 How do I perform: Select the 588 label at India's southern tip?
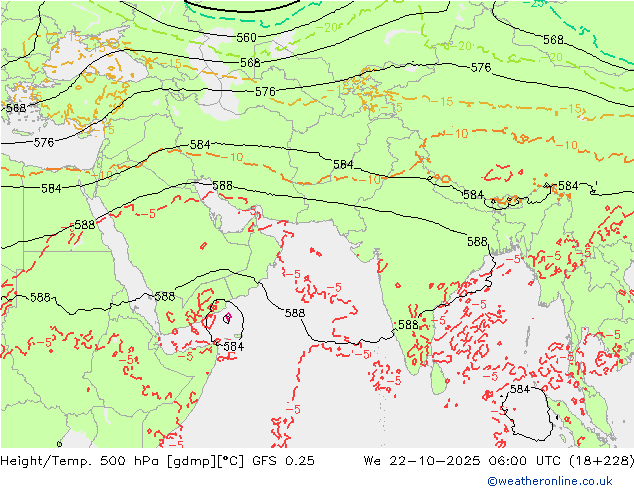pyautogui.click(x=408, y=325)
